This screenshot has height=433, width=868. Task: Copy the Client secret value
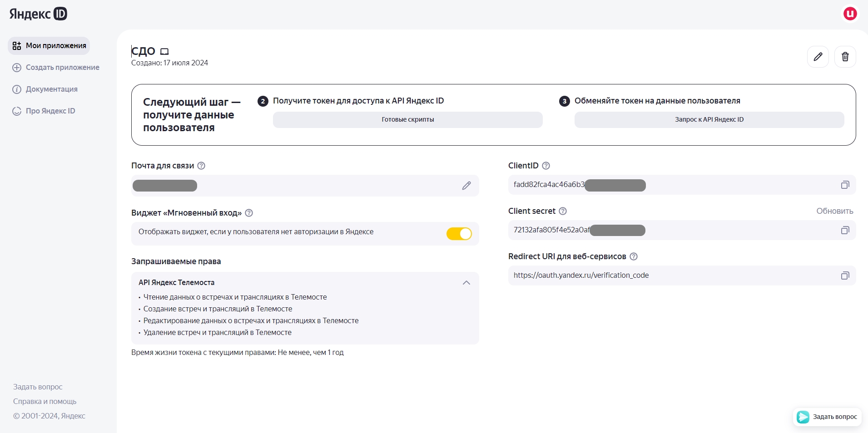click(x=845, y=230)
